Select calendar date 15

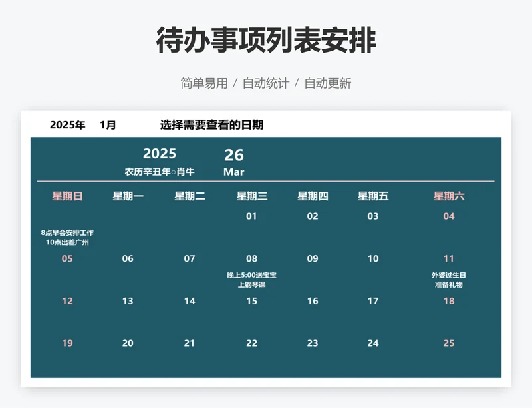[x=252, y=301]
